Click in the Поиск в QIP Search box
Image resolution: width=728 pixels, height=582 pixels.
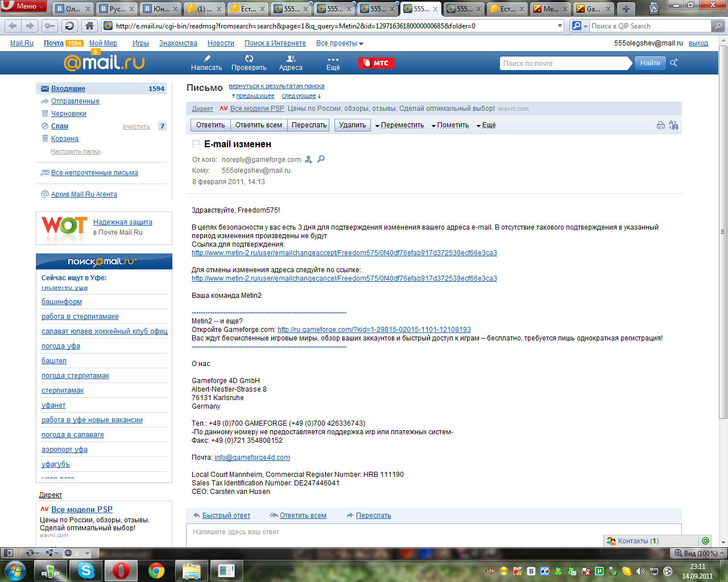pos(650,26)
